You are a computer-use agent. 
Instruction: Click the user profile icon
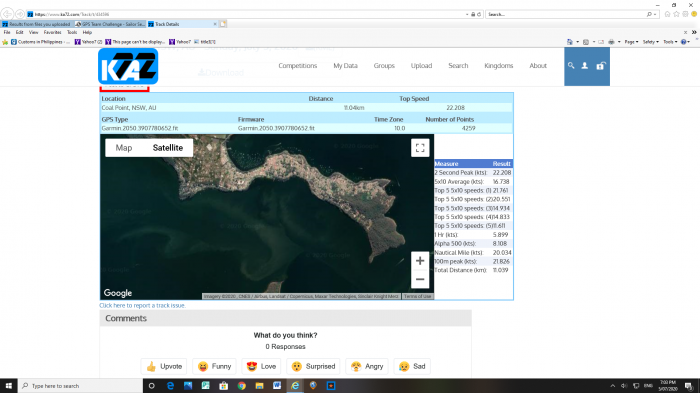(x=585, y=66)
